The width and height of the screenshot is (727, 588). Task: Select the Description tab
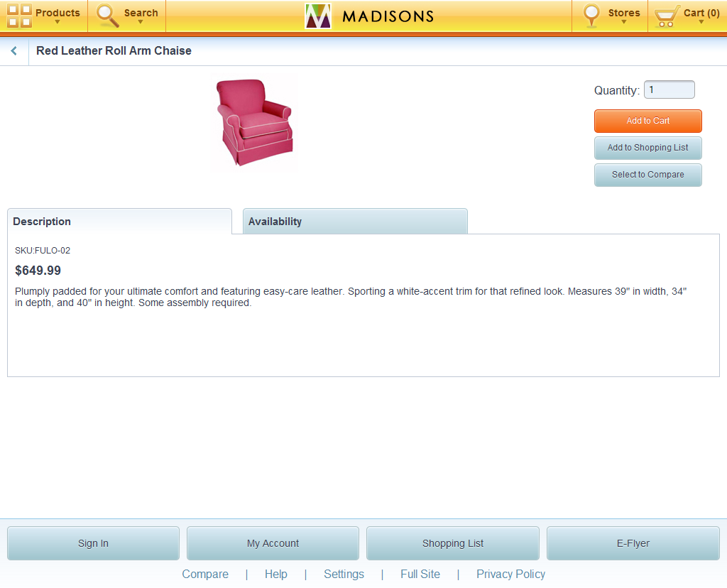[119, 221]
